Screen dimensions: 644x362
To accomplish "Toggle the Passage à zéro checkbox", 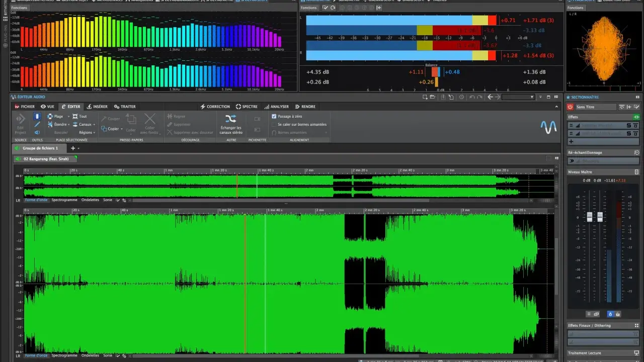I will pos(274,116).
